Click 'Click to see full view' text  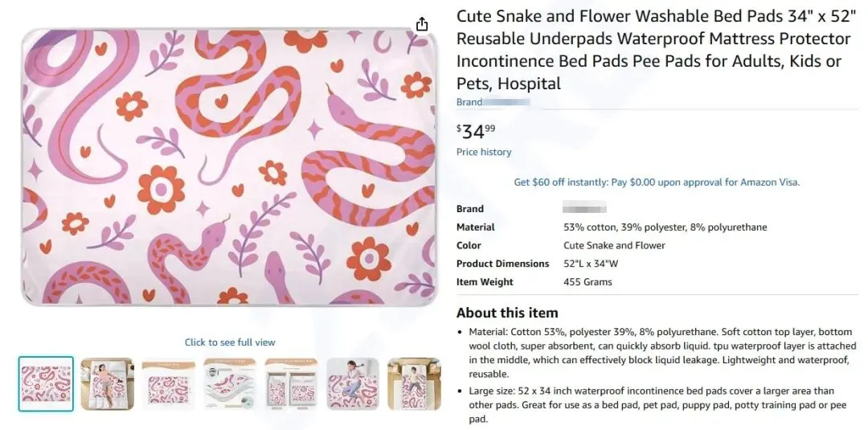click(230, 342)
